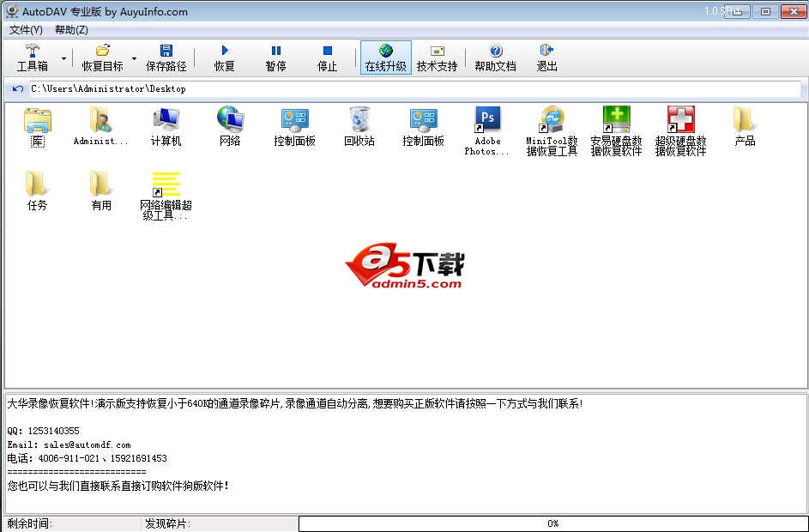Select 安易硬盘数据恢复软件 shortcut

616,131
